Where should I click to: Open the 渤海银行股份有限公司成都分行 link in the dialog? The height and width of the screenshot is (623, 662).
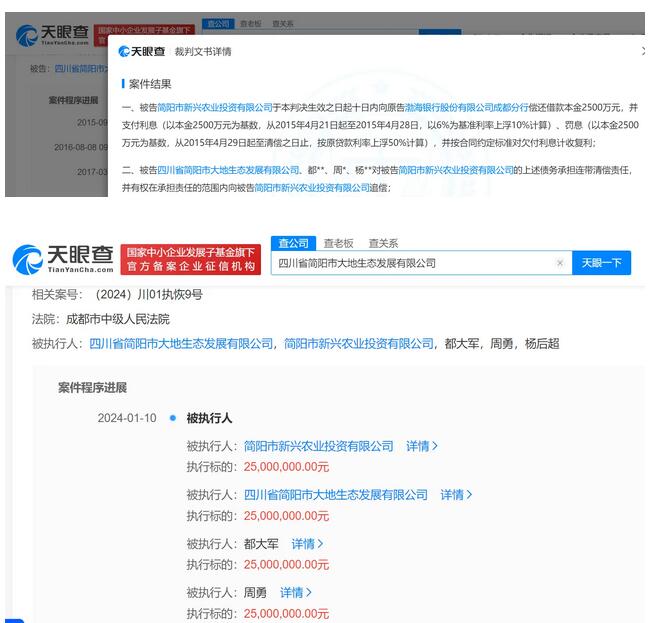(x=516, y=107)
